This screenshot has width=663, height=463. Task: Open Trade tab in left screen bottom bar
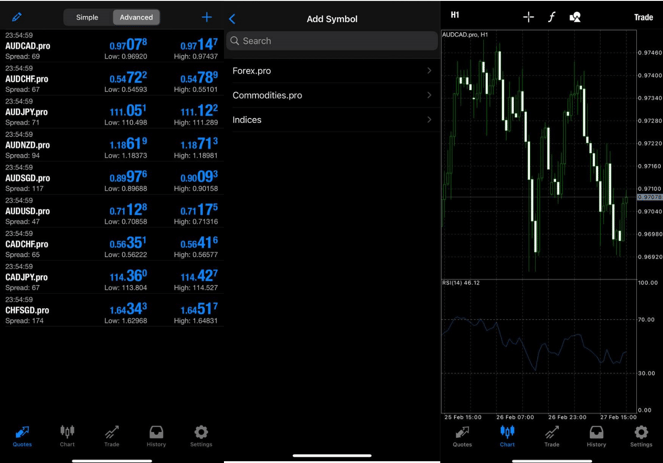tap(112, 436)
